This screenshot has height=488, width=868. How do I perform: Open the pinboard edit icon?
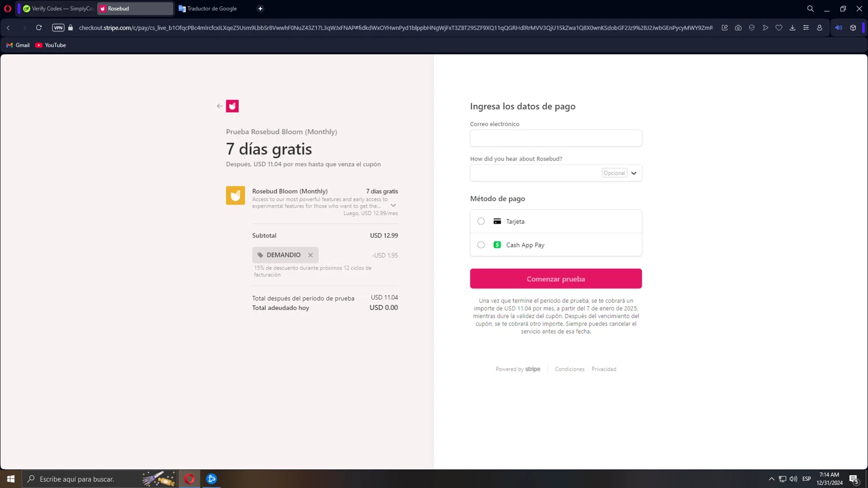724,28
